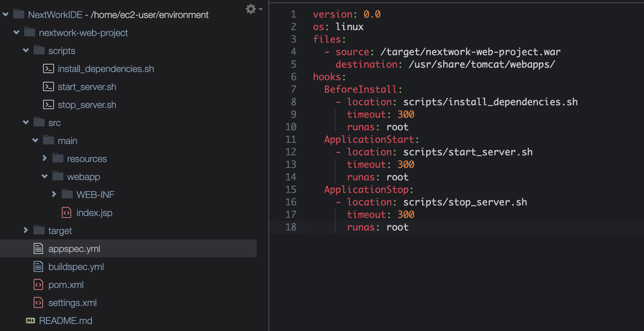Expand the resources folder
The image size is (644, 331).
[45, 158]
